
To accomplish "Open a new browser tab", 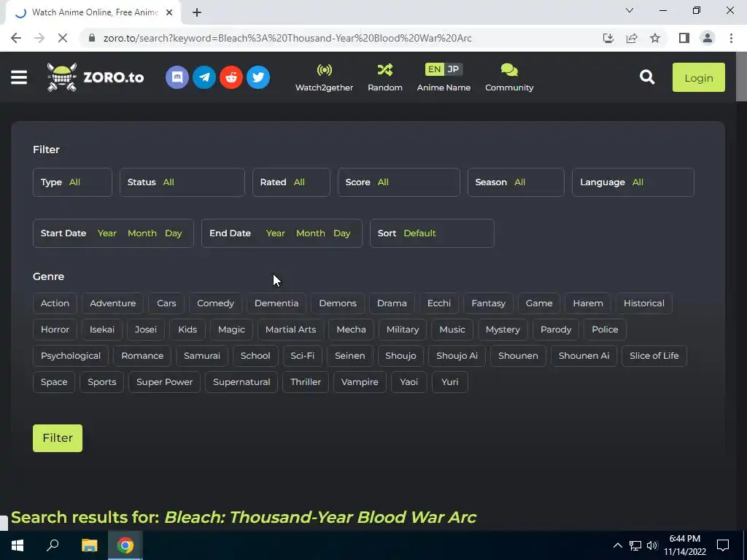I will pos(197,12).
